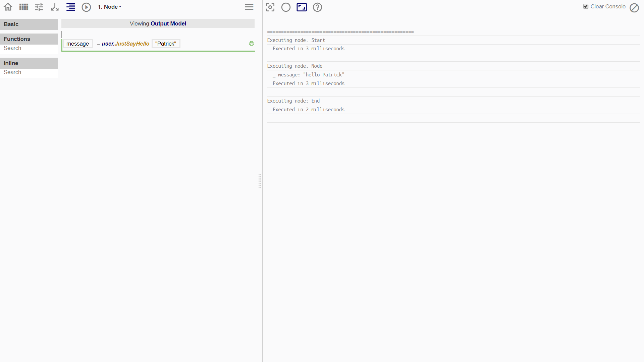Click the help/question mark icon
This screenshot has height=362, width=644.
(x=317, y=7)
